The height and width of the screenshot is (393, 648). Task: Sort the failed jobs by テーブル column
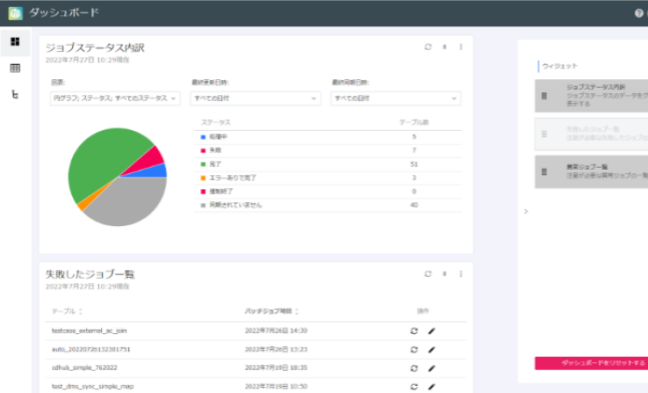coord(81,311)
